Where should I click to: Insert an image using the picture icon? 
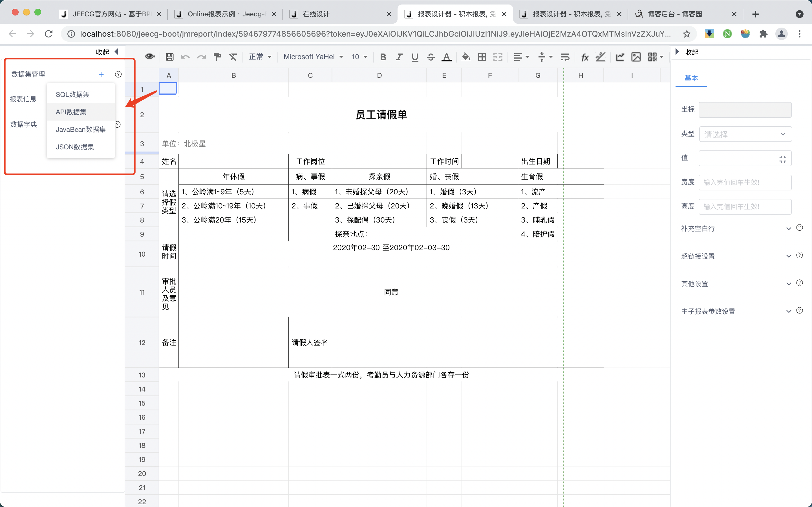coord(636,57)
